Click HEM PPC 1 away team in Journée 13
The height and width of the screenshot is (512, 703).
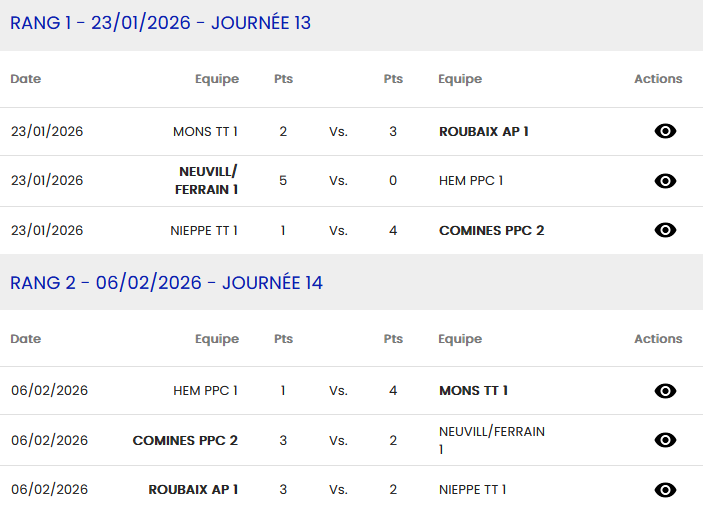[x=470, y=181]
